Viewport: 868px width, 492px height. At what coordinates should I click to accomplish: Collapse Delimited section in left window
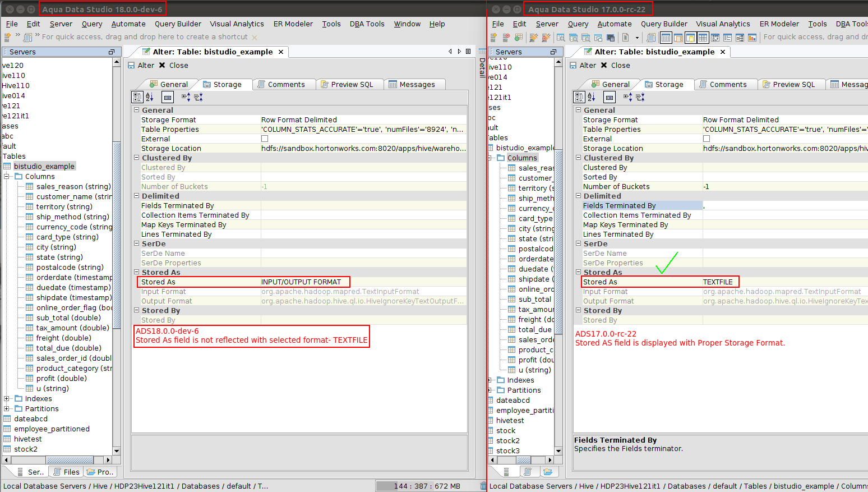pyautogui.click(x=136, y=196)
